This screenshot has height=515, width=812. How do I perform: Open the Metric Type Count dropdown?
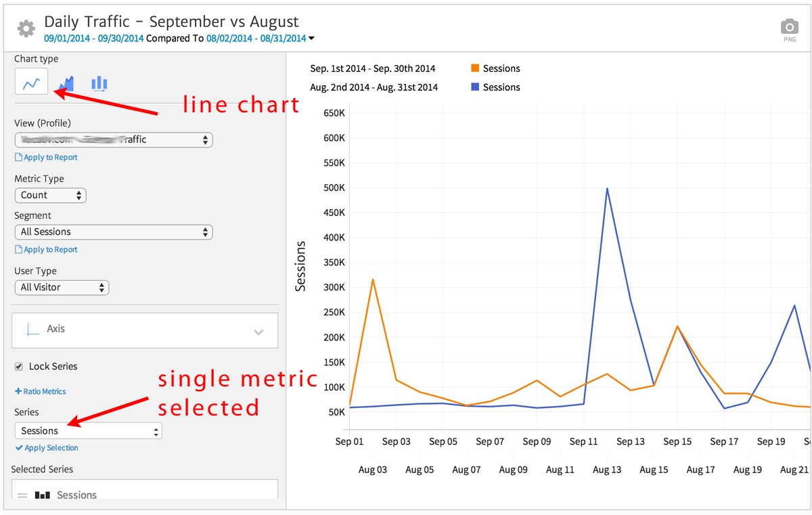click(x=50, y=195)
